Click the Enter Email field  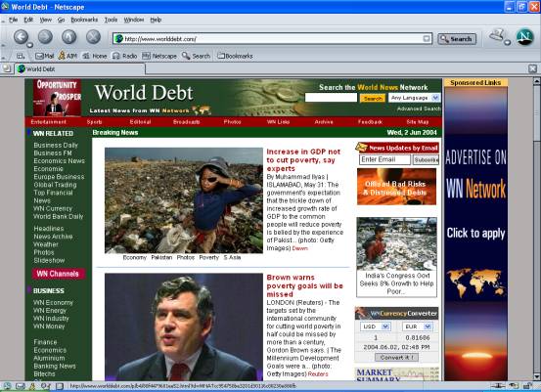tap(384, 159)
